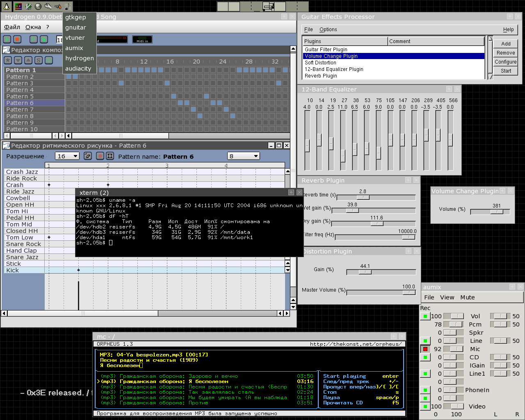Open Help menu in Guitar Effects Processor
Viewport: 525px width, 420px height.
[x=509, y=30]
